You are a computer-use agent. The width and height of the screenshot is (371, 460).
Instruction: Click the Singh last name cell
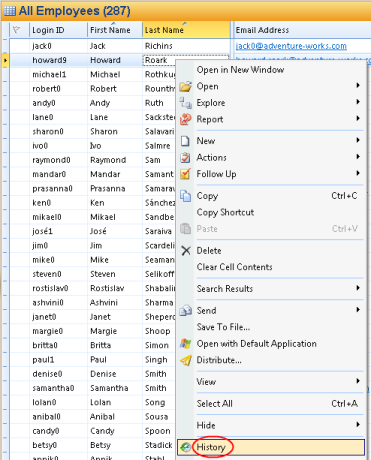tap(159, 360)
